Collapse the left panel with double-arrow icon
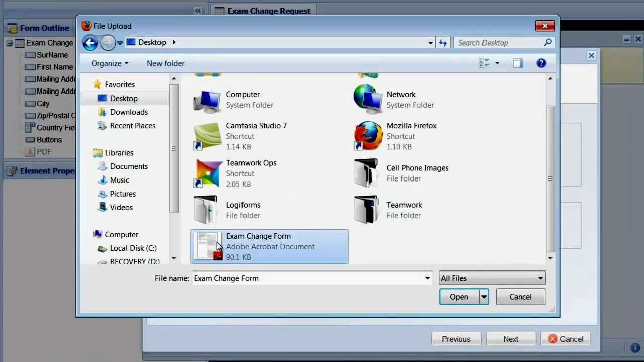644x362 pixels. click(x=198, y=11)
